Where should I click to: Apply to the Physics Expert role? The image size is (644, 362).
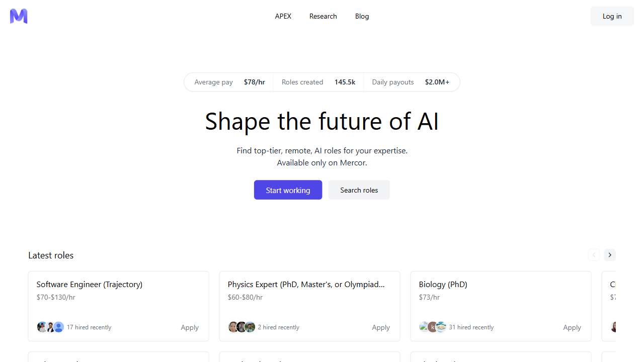point(381,327)
